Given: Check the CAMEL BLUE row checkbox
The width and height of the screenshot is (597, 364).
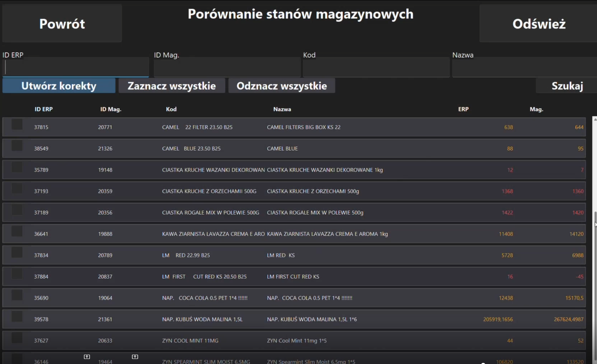Looking at the screenshot, I should [17, 146].
